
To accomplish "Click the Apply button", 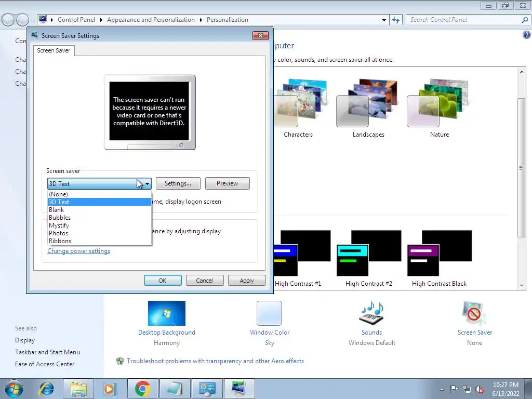I will [247, 281].
